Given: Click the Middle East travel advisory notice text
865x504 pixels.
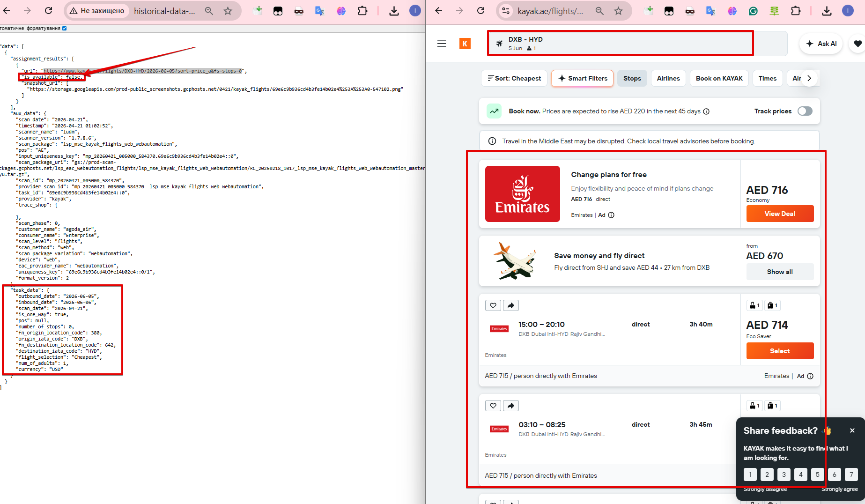Looking at the screenshot, I should click(628, 141).
